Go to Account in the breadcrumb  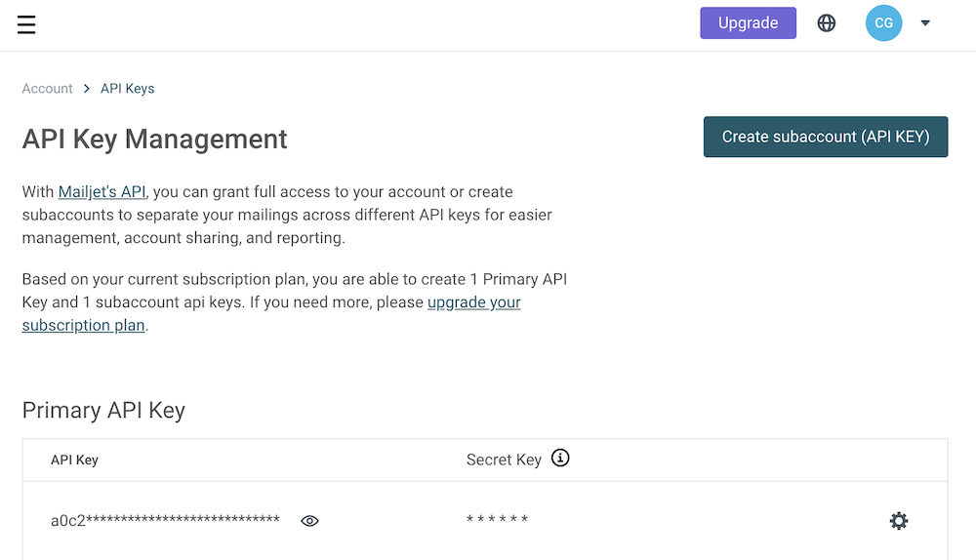point(47,89)
